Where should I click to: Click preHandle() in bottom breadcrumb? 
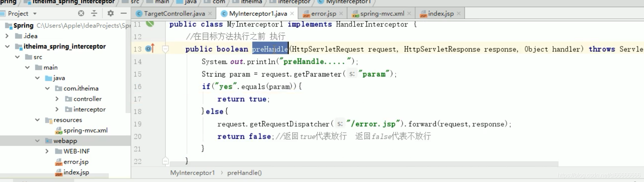(x=244, y=173)
